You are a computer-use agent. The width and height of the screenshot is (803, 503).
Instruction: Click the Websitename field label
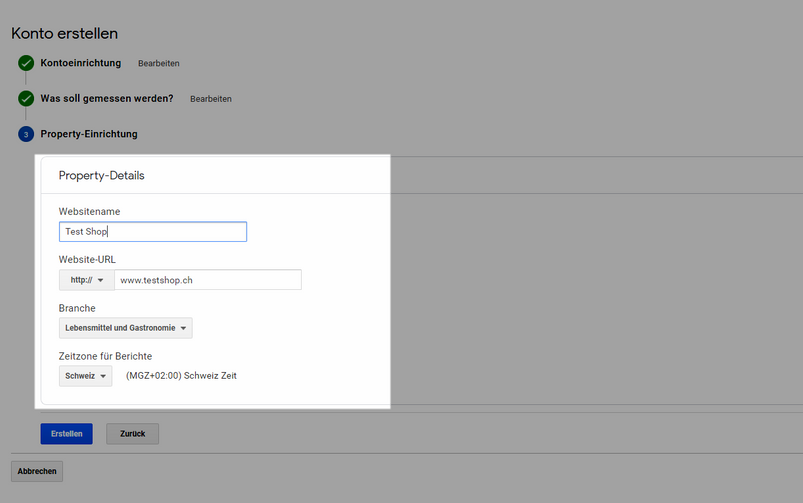point(89,211)
